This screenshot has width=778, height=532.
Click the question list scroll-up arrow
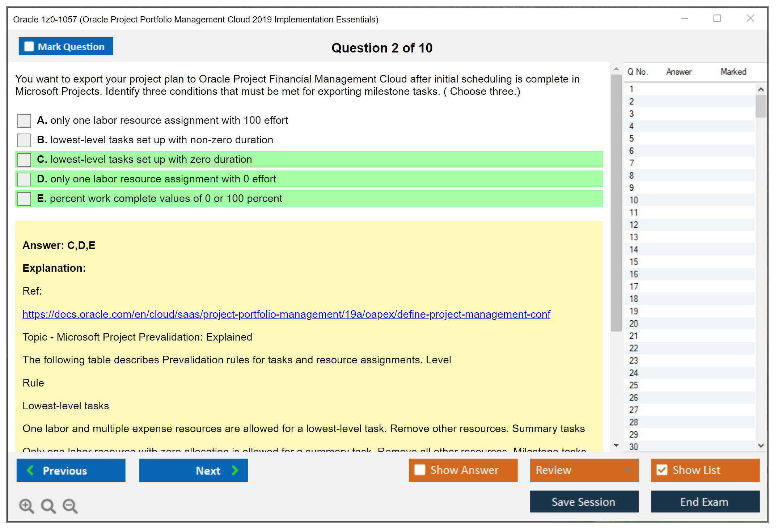click(x=761, y=89)
